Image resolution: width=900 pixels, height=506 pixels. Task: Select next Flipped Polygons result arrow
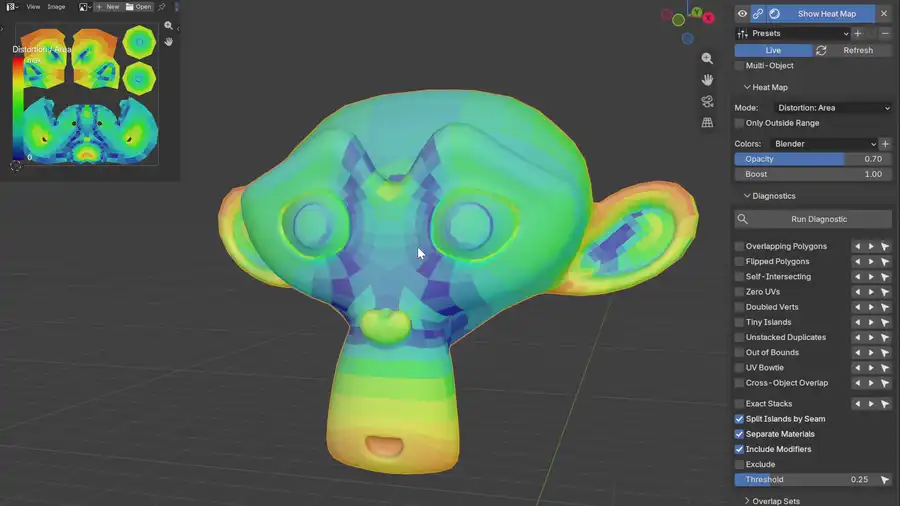871,261
